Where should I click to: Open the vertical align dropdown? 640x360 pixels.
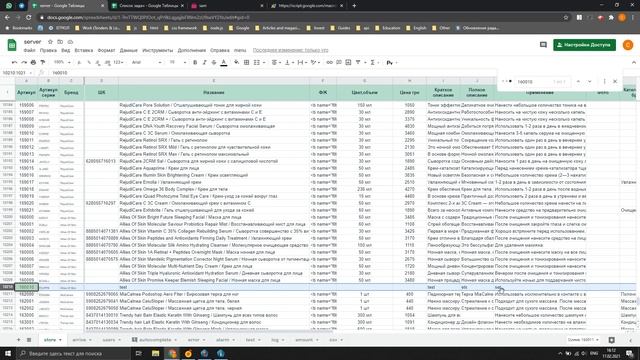[x=288, y=62]
